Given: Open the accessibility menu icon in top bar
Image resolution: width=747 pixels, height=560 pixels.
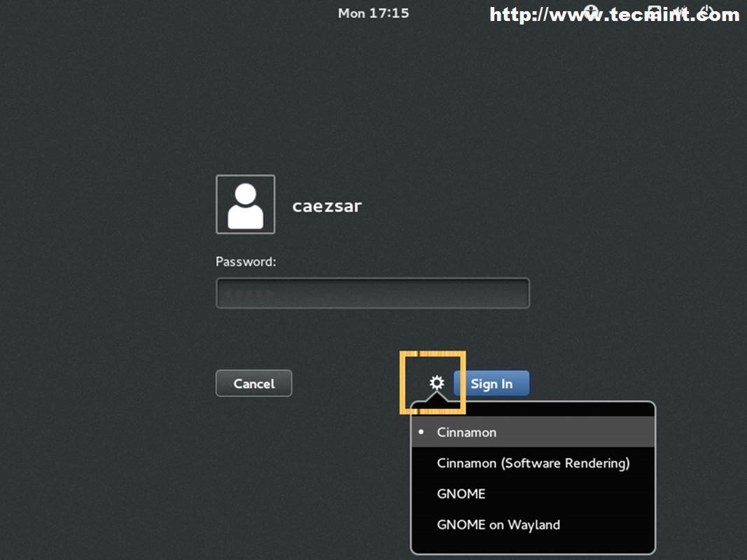Looking at the screenshot, I should (591, 13).
